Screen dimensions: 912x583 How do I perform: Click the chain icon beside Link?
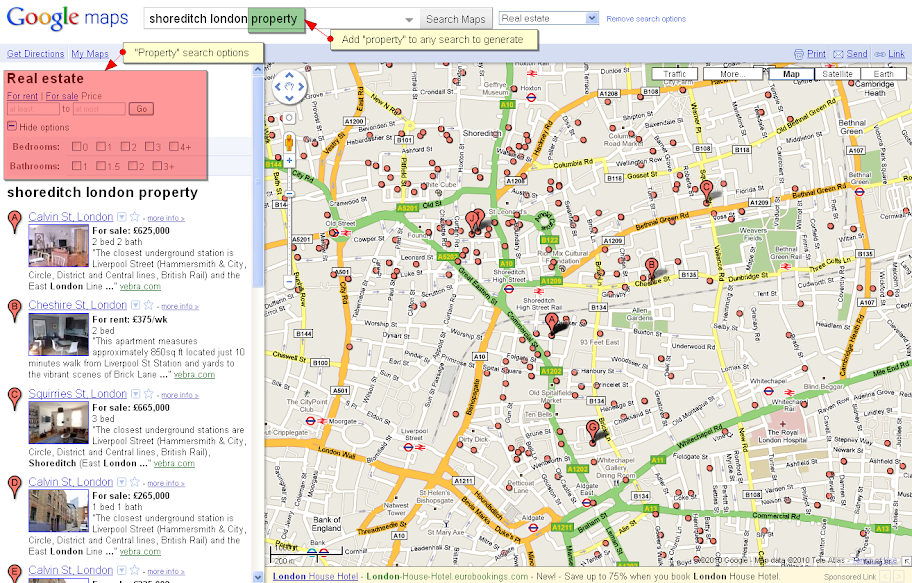[x=880, y=54]
